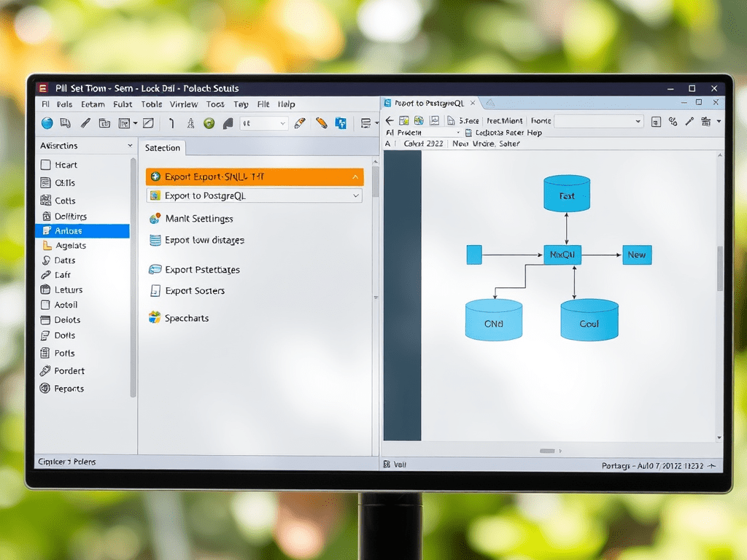Click the back arrow in right panel
Screen dimensions: 747x560
coord(390,120)
